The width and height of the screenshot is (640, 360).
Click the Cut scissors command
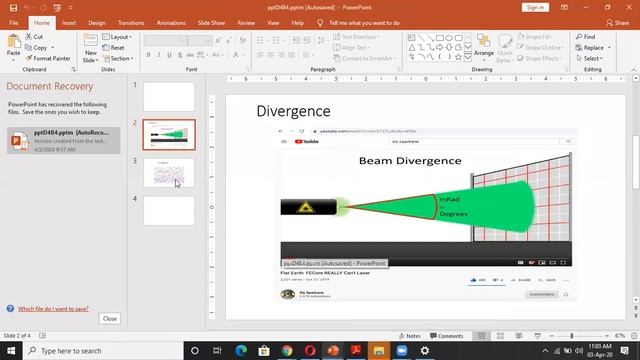(34, 37)
